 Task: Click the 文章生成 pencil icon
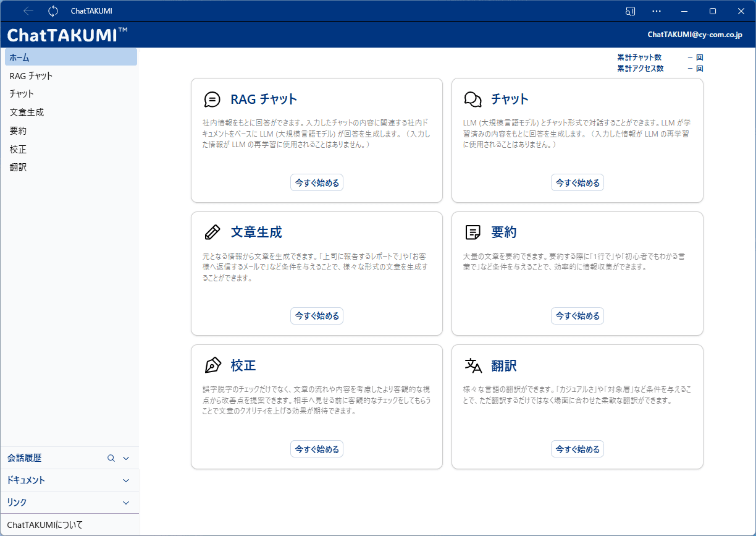coord(212,232)
